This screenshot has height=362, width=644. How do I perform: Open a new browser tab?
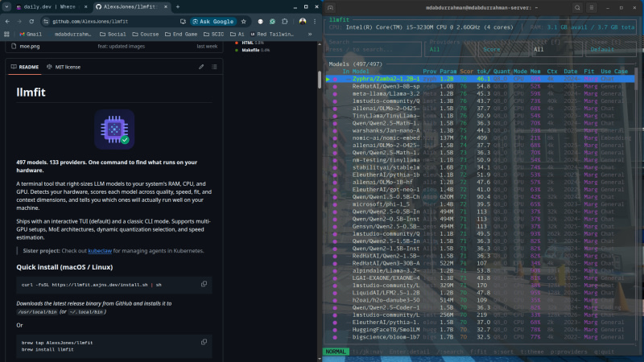(178, 6)
